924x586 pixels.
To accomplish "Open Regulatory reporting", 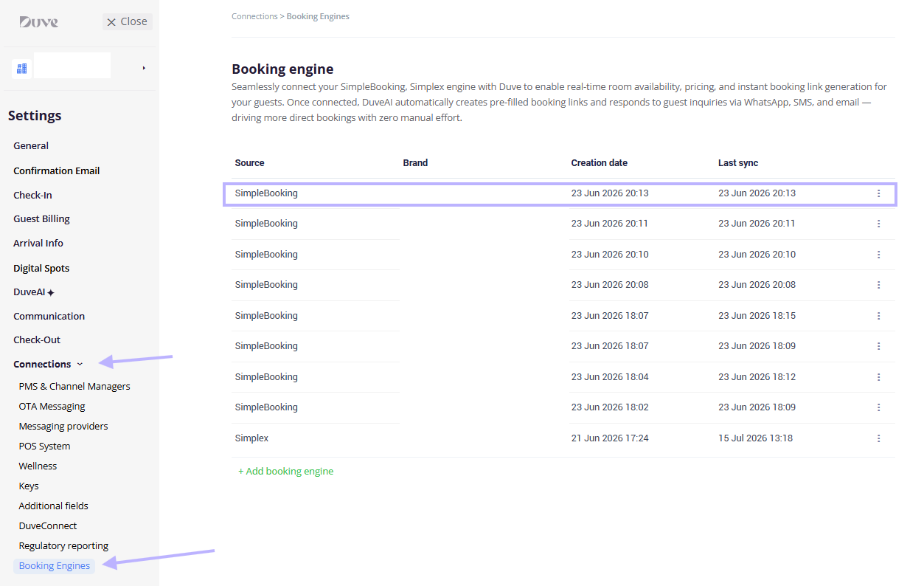I will click(x=63, y=546).
